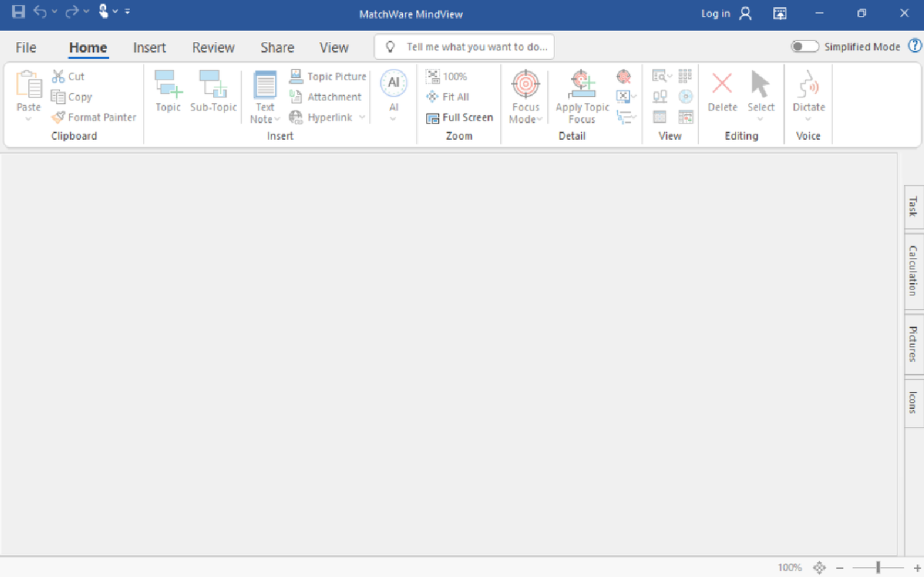Open the Help question mark icon
Screen dimensions: 924x577
click(915, 46)
